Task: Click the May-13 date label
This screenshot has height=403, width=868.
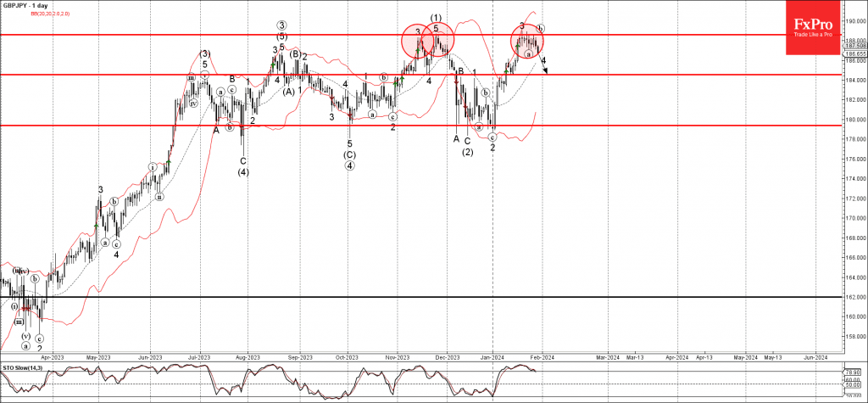Action: [773, 358]
